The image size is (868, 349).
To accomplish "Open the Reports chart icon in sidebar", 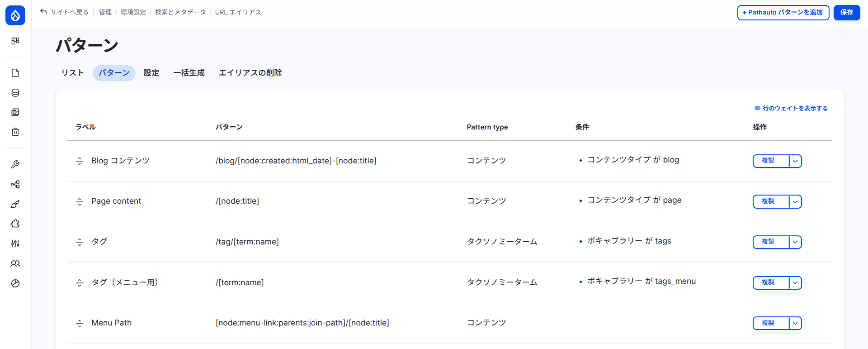I will 15,283.
